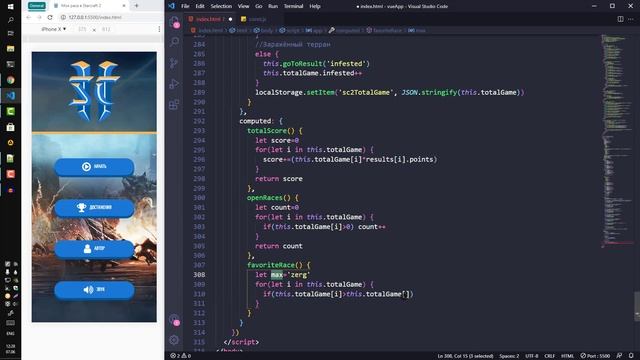
Task: Click the browser address bar URL
Action: pyautogui.click(x=95, y=17)
